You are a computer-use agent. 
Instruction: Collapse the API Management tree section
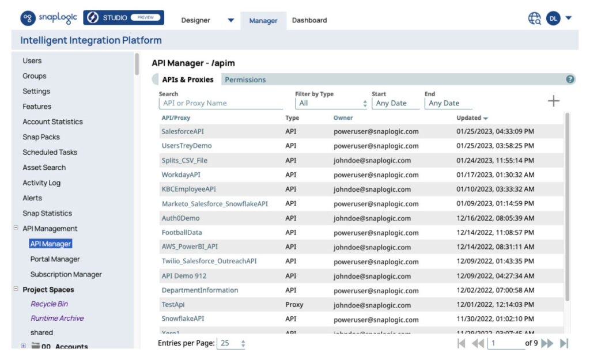pos(17,228)
